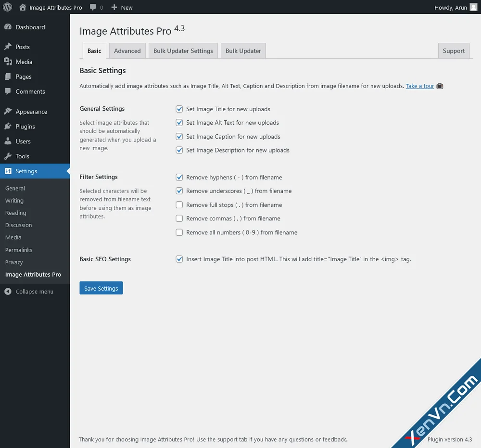Click the Basic Settings heading

coord(103,71)
